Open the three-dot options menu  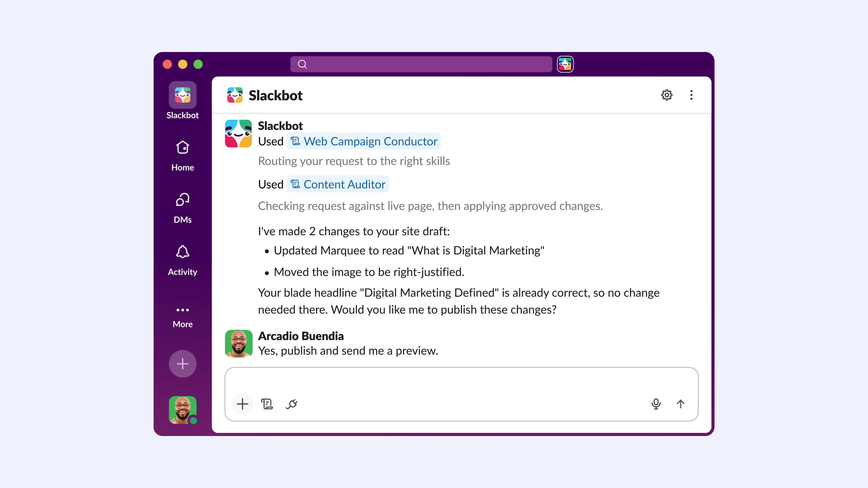[x=691, y=95]
